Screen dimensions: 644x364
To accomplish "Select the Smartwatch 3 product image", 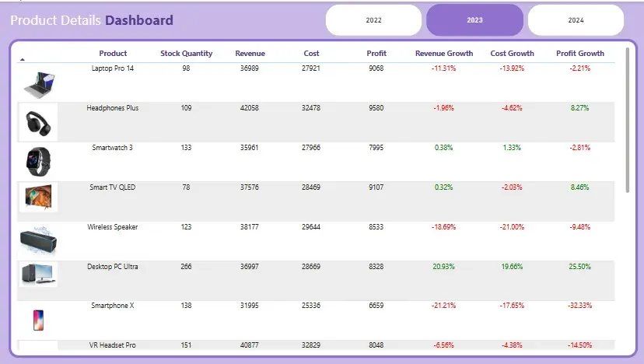I will pyautogui.click(x=38, y=162).
